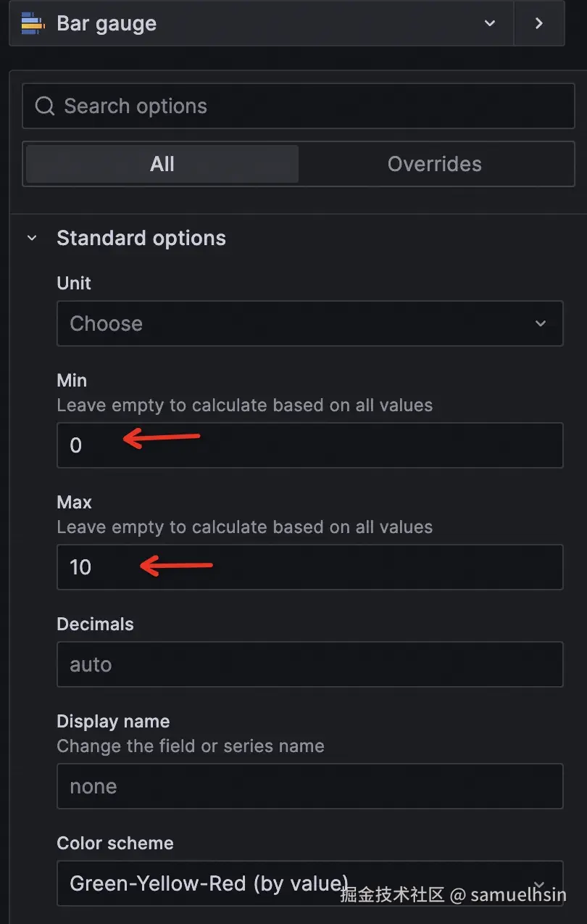Screen dimensions: 587x924
Task: Click the Display name none field
Action: (310, 786)
